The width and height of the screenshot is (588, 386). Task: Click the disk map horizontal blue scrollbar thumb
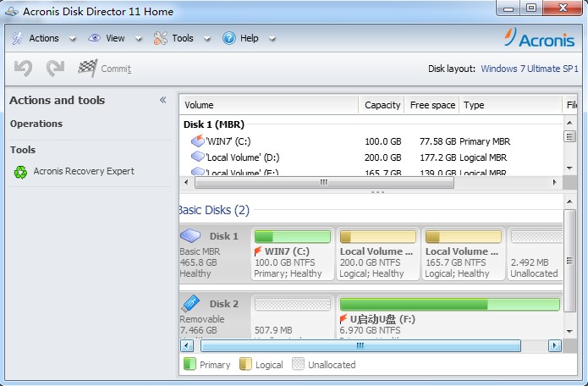tap(360, 345)
